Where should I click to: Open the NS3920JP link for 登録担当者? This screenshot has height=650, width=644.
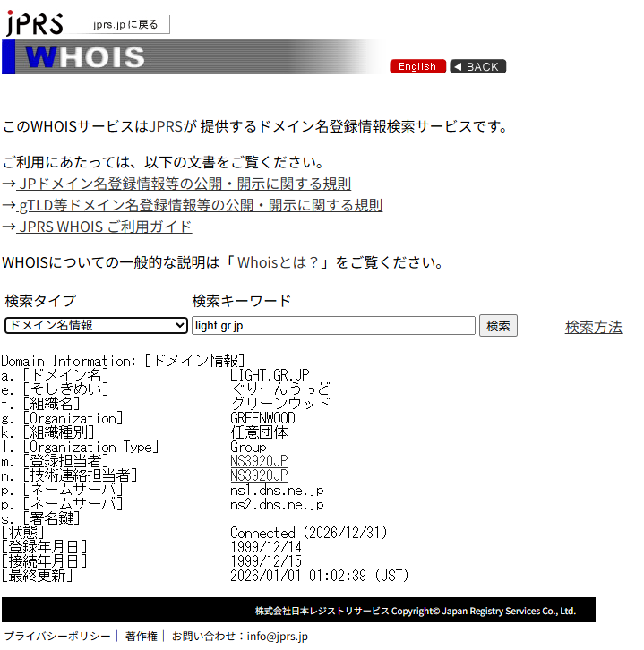[259, 461]
